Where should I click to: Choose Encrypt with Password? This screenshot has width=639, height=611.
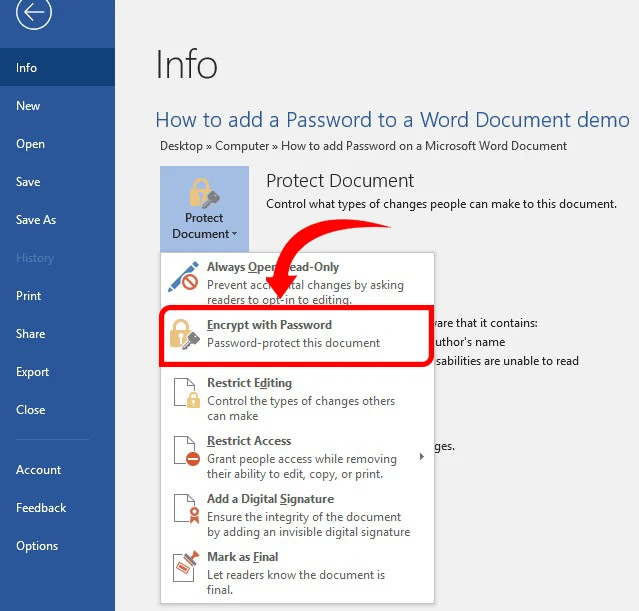point(296,335)
